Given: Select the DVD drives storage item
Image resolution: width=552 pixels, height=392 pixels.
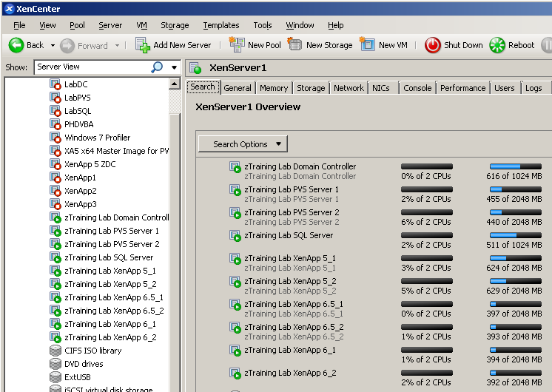Looking at the screenshot, I should 83,364.
